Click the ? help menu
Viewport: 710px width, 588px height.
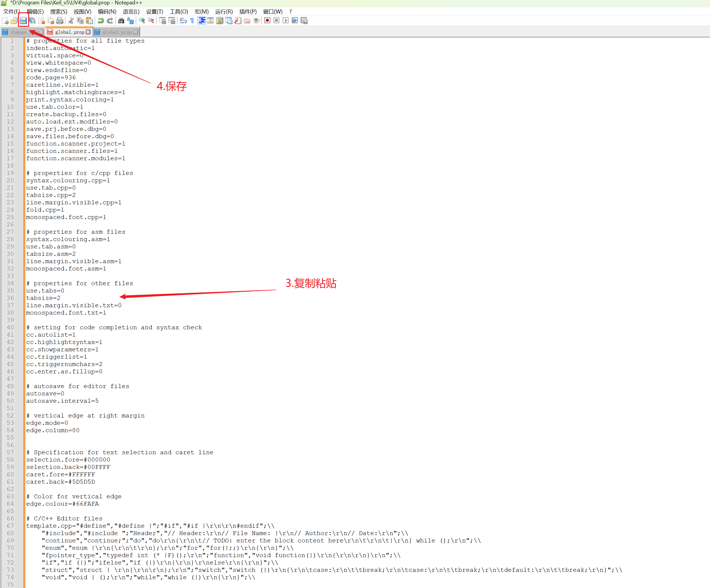pos(290,11)
